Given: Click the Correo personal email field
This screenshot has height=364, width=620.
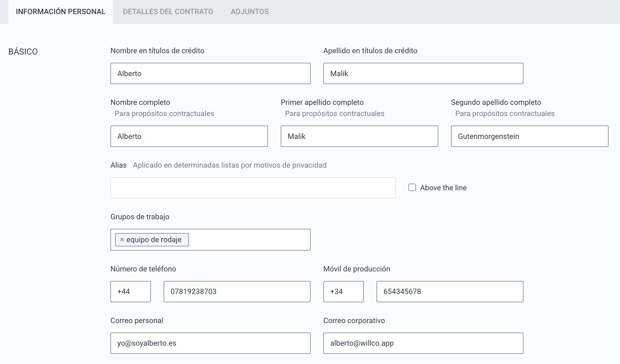Looking at the screenshot, I should pyautogui.click(x=210, y=343).
